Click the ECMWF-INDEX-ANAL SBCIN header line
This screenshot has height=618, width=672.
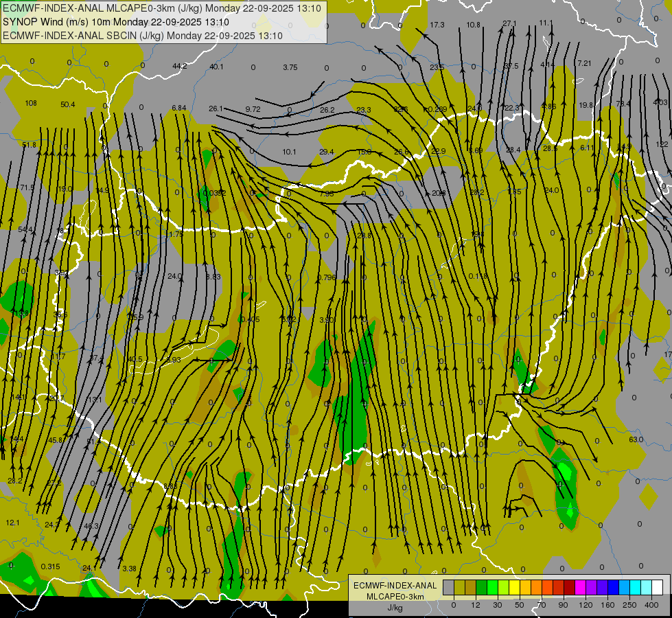[143, 36]
